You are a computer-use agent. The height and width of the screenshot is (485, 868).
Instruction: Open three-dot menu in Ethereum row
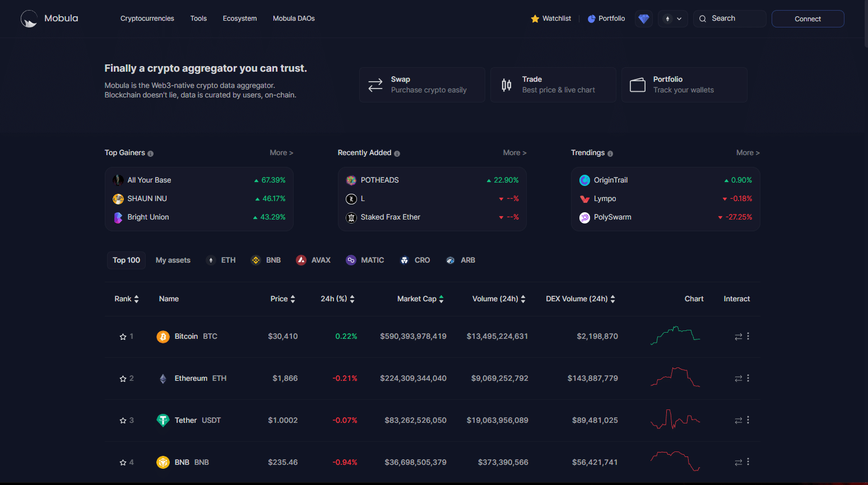click(748, 378)
